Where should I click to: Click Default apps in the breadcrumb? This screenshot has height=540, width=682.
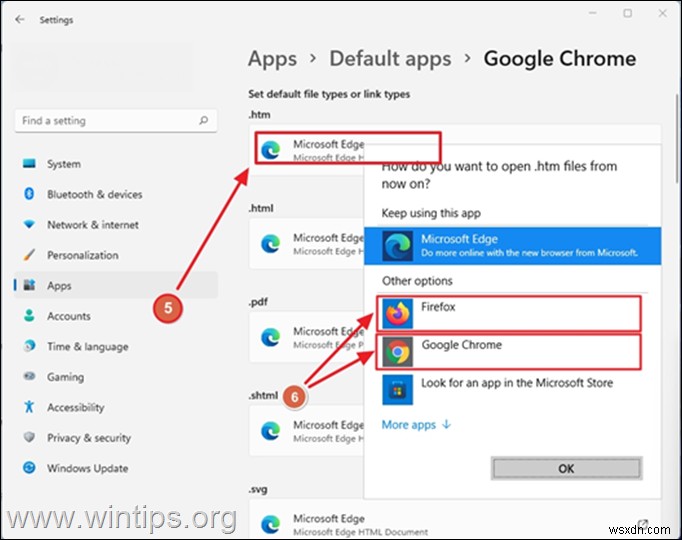tap(390, 59)
